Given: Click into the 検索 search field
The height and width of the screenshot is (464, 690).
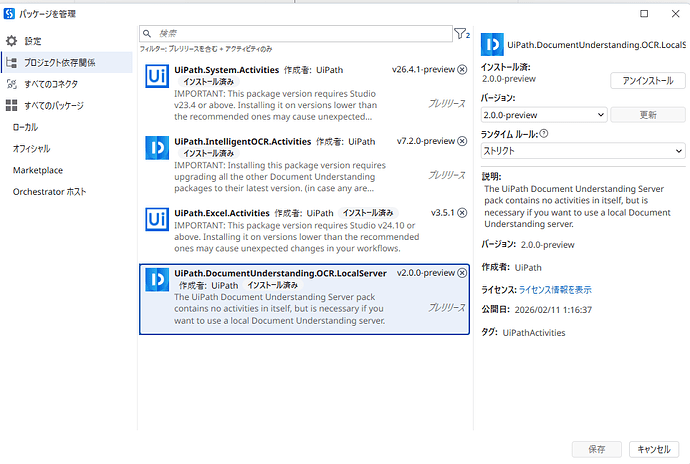Looking at the screenshot, I should pos(296,33).
